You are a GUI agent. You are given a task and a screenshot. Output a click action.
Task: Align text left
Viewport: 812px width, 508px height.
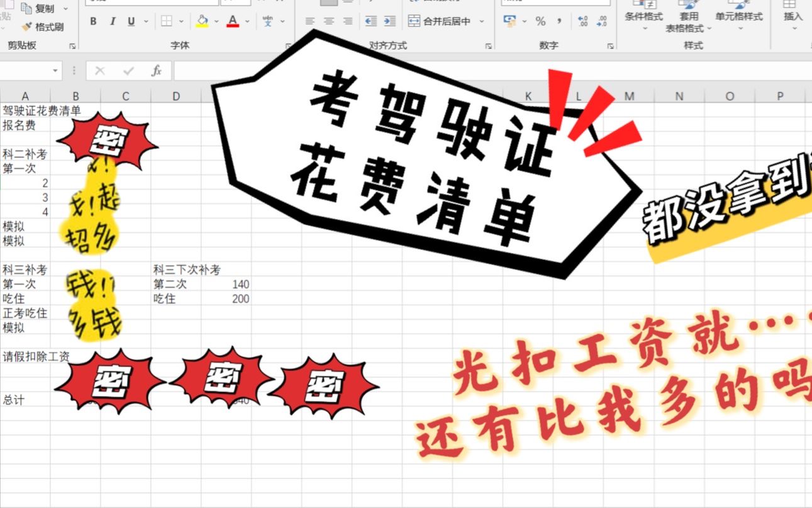(x=309, y=21)
